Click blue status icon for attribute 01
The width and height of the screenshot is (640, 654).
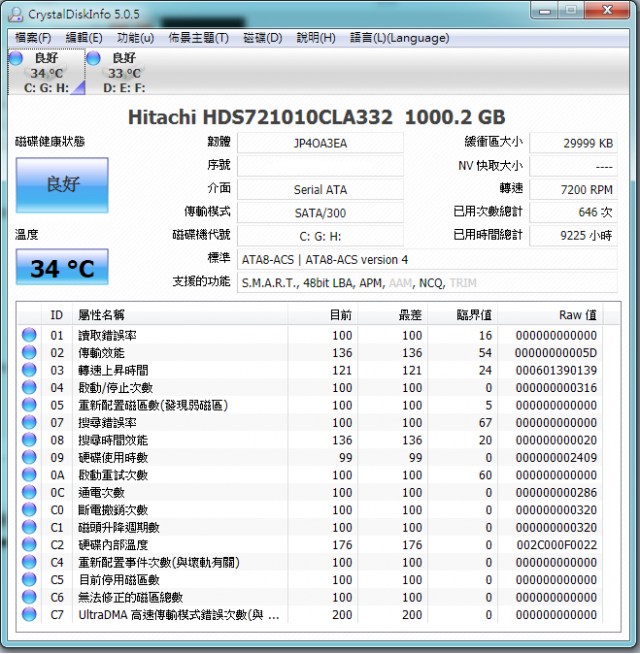click(x=29, y=335)
